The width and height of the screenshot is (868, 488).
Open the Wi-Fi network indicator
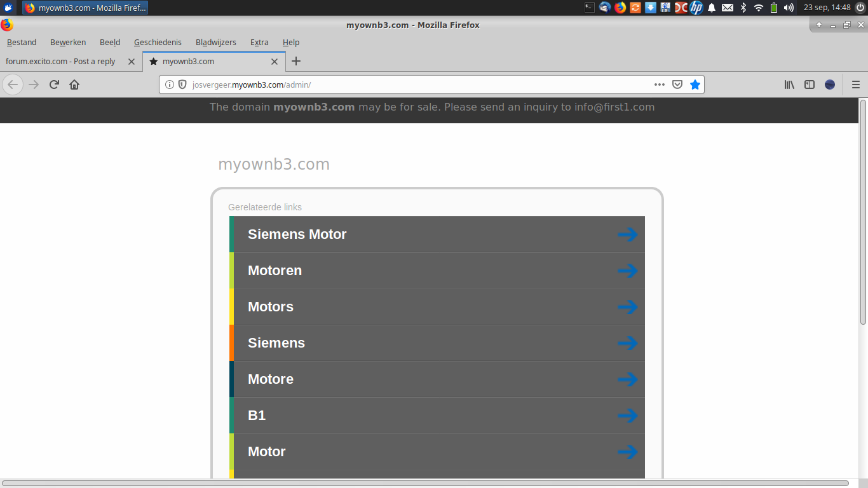tap(759, 8)
